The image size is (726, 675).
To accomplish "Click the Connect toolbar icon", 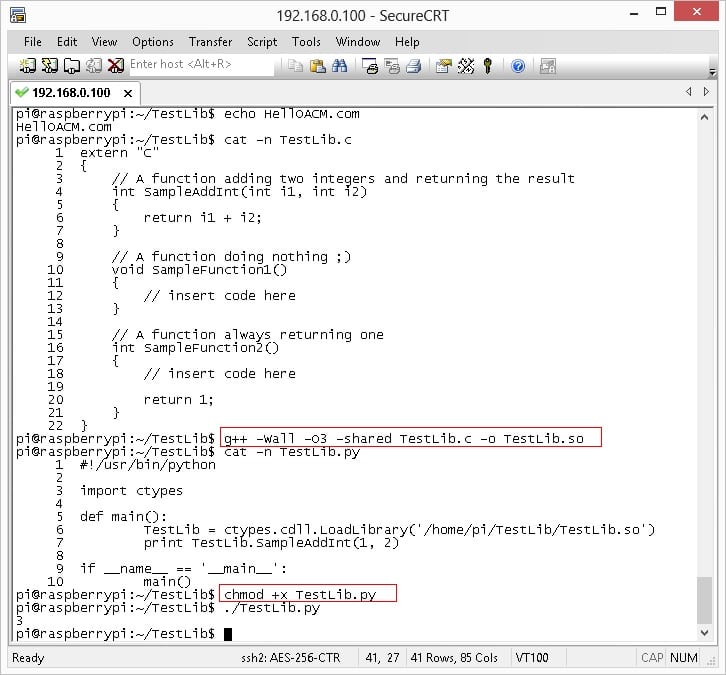I will (27, 66).
